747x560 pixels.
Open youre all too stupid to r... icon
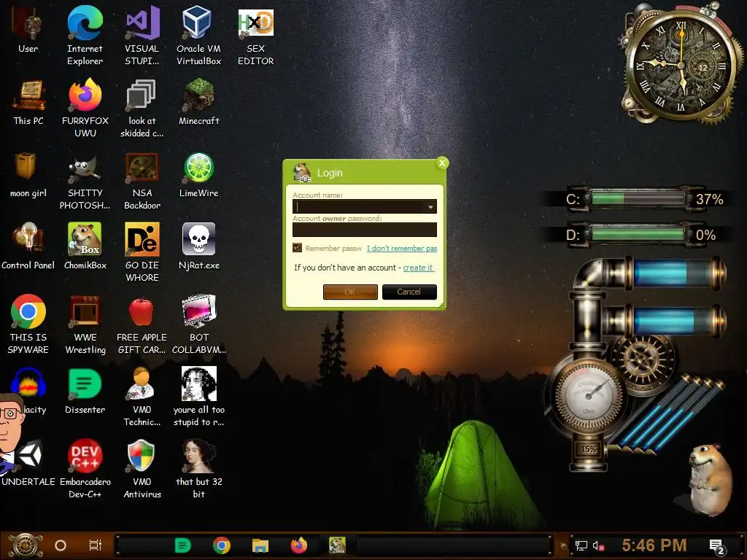198,396
